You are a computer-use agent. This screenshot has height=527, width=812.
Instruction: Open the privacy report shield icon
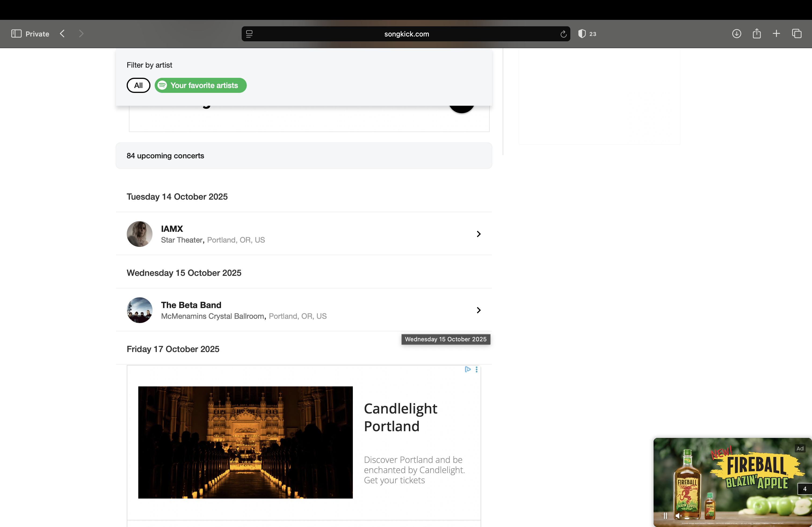(x=582, y=34)
